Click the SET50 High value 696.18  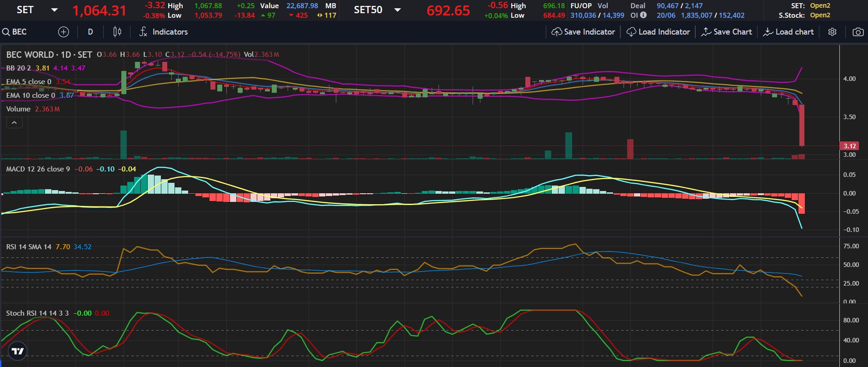[x=554, y=6]
